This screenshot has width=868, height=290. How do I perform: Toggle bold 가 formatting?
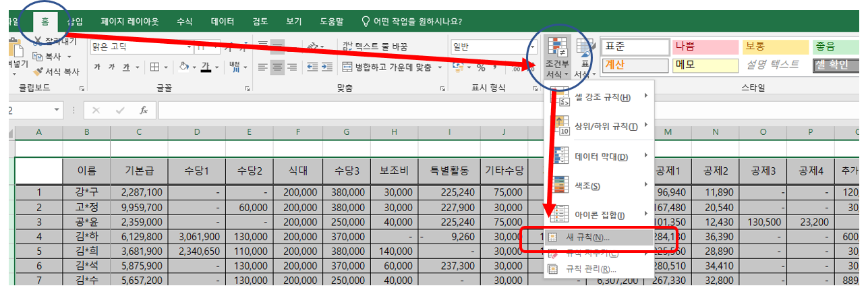point(98,67)
